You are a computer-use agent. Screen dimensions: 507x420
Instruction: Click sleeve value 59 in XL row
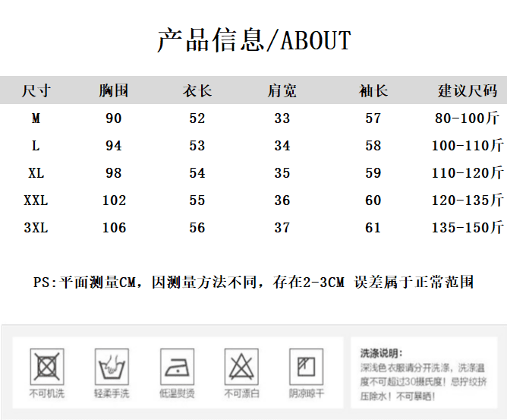(373, 173)
